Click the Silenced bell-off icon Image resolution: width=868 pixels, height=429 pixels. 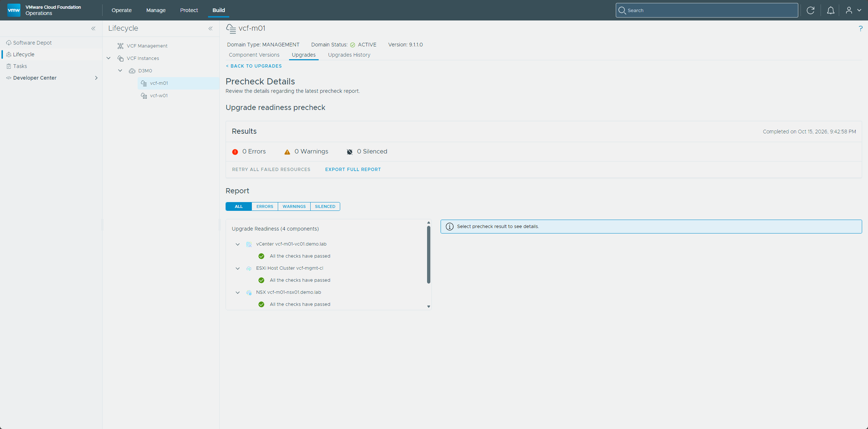coord(349,152)
